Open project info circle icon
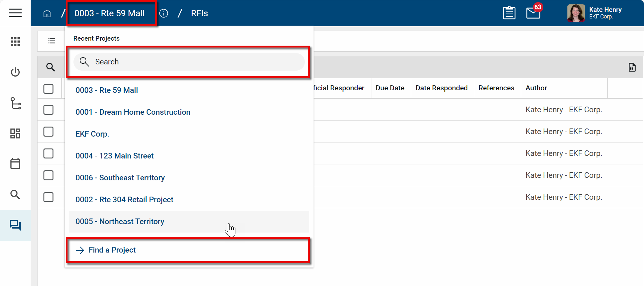The width and height of the screenshot is (644, 286). (x=164, y=13)
